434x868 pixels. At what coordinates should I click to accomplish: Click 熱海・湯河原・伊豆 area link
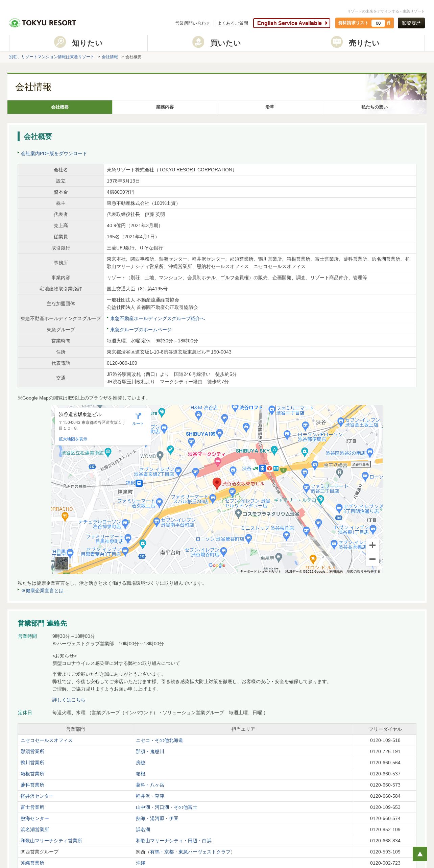157,818
